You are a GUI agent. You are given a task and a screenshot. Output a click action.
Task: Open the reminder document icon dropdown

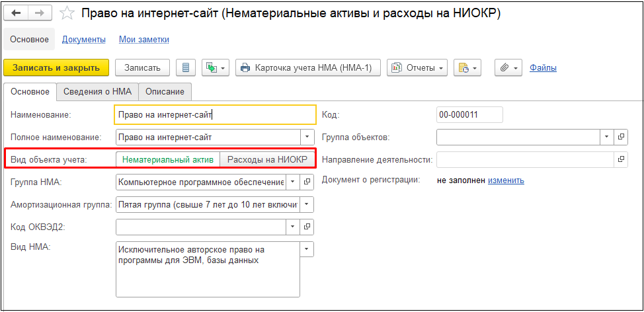click(x=468, y=67)
